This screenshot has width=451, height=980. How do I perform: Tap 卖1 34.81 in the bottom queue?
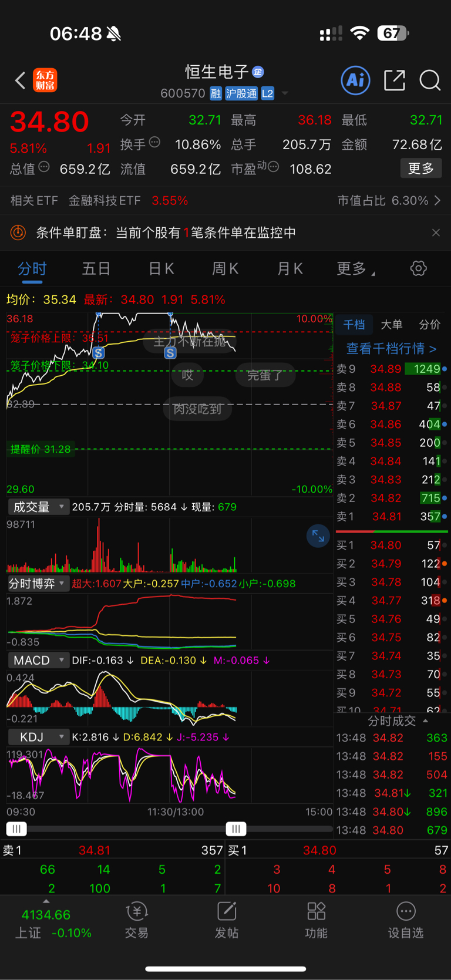click(113, 850)
